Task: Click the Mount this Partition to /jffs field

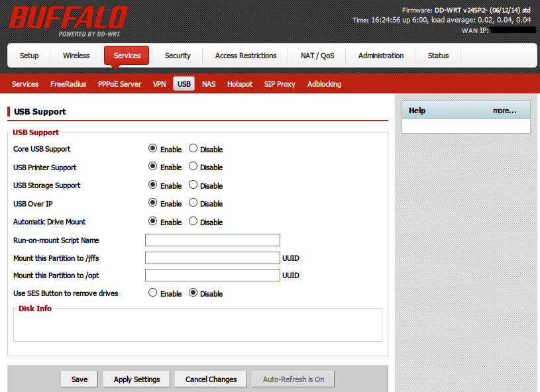Action: tap(213, 258)
